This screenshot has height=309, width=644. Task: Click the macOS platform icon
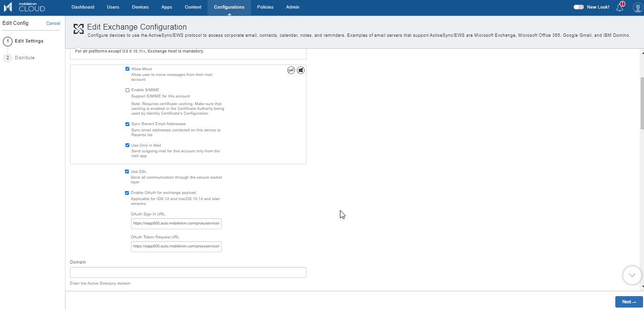291,70
